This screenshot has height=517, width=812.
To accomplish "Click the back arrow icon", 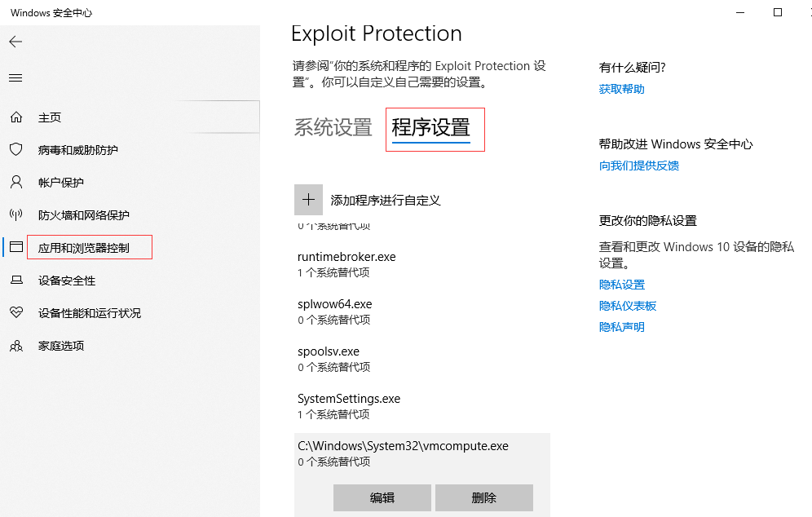I will (x=15, y=42).
